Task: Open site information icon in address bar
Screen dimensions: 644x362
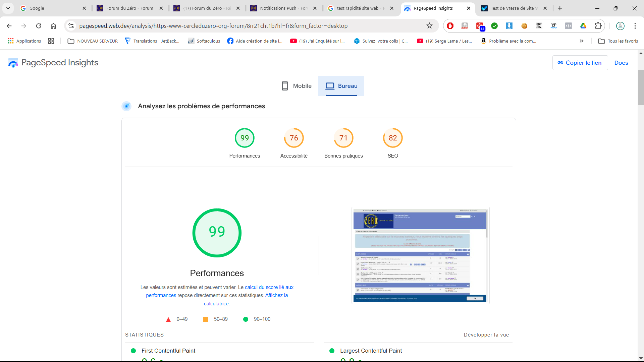Action: coord(71,26)
